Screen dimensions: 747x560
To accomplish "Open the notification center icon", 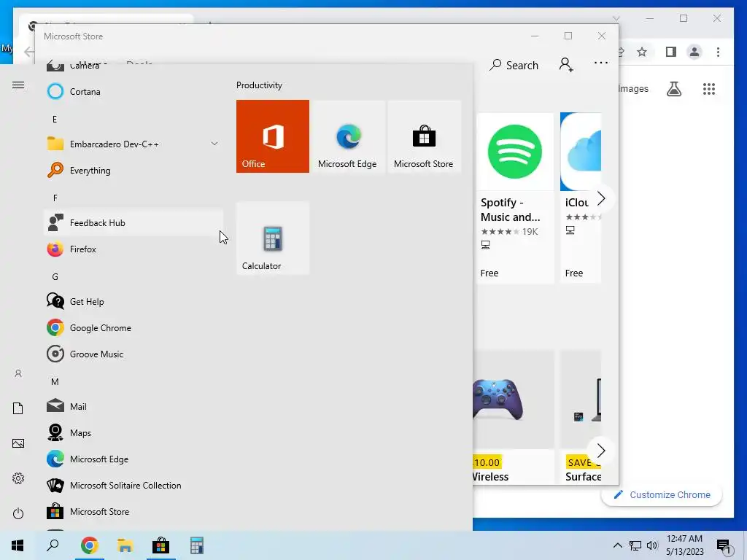I will pyautogui.click(x=724, y=546).
